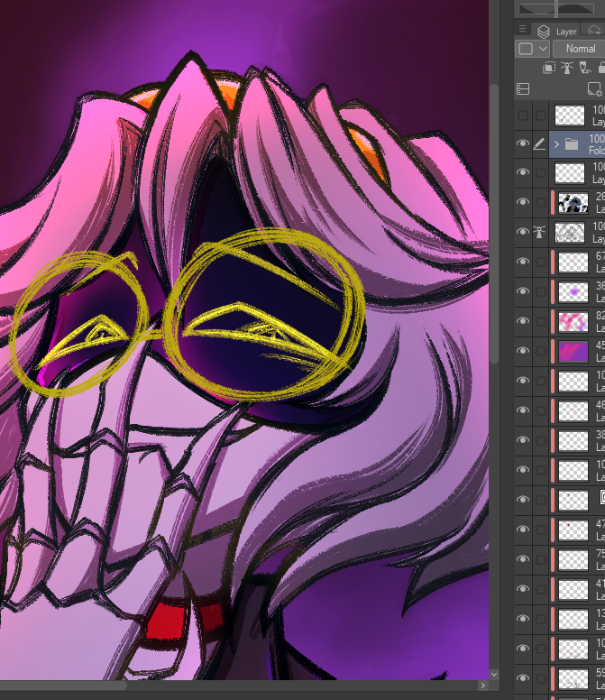Switch to the Layer tab
The height and width of the screenshot is (700, 605).
pyautogui.click(x=557, y=32)
